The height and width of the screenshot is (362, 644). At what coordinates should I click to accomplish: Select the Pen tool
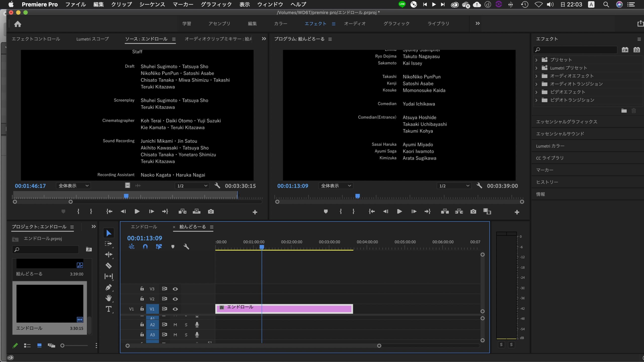click(x=108, y=287)
